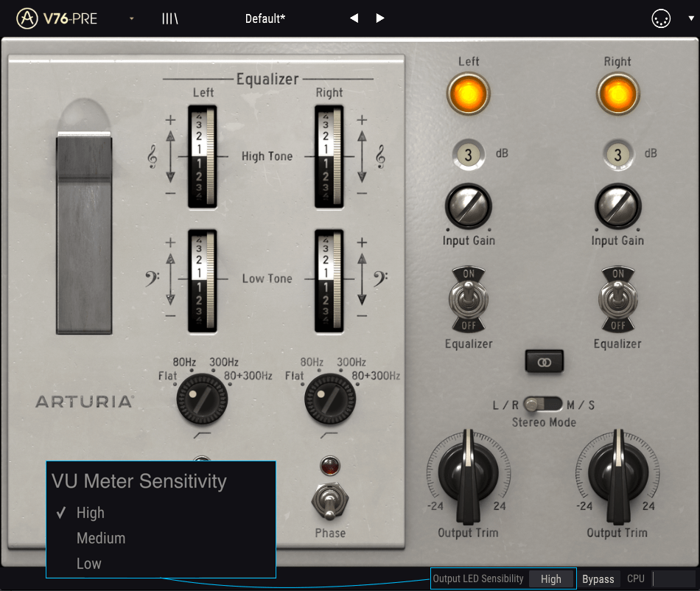
Task: Flip the Phase toggle switch
Action: tap(329, 501)
